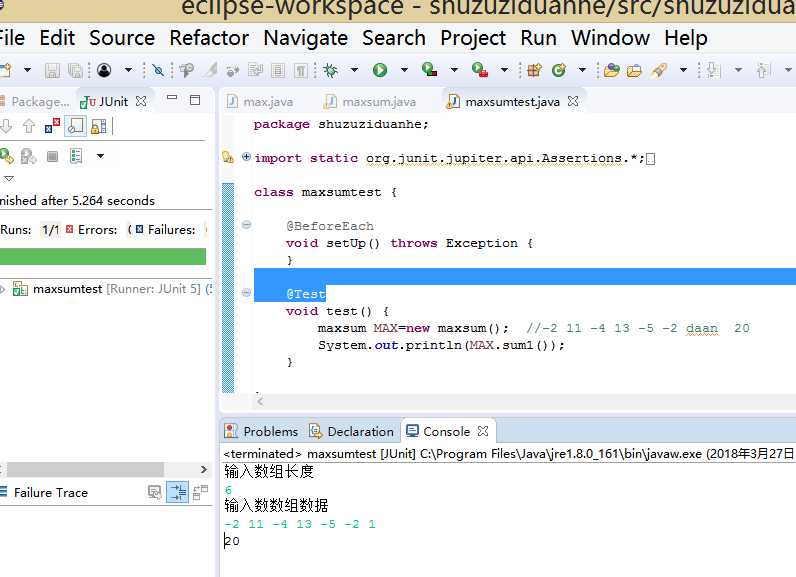Click the JUnit tree horizontal scrollbar
The image size is (796, 577).
tap(85, 469)
